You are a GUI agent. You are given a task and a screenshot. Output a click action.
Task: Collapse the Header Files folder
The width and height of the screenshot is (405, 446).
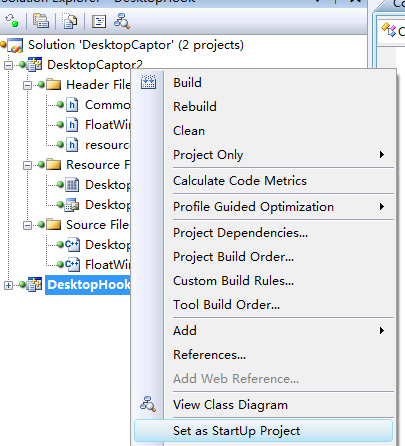click(x=28, y=85)
